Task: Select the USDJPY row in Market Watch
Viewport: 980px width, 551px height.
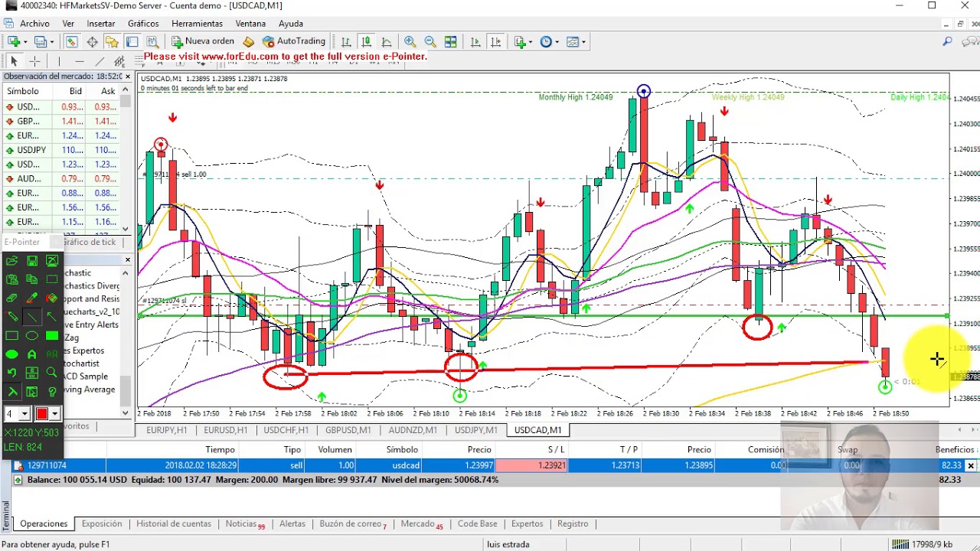Action: pyautogui.click(x=61, y=150)
